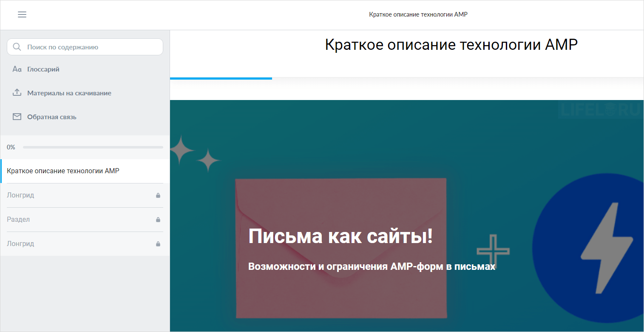The height and width of the screenshot is (332, 644).
Task: Click the upload icon beside Материалы на скачивание
Action: point(17,92)
